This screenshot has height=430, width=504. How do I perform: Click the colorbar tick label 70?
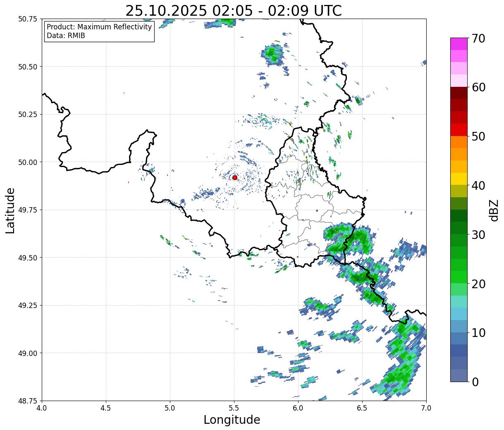coord(478,38)
